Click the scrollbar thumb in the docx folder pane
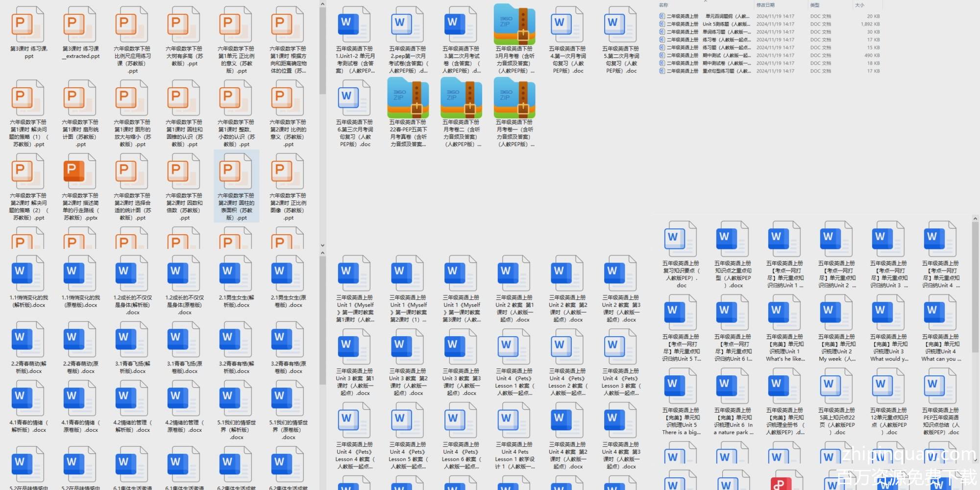Viewport: 980px width, 490px height. pos(322,320)
